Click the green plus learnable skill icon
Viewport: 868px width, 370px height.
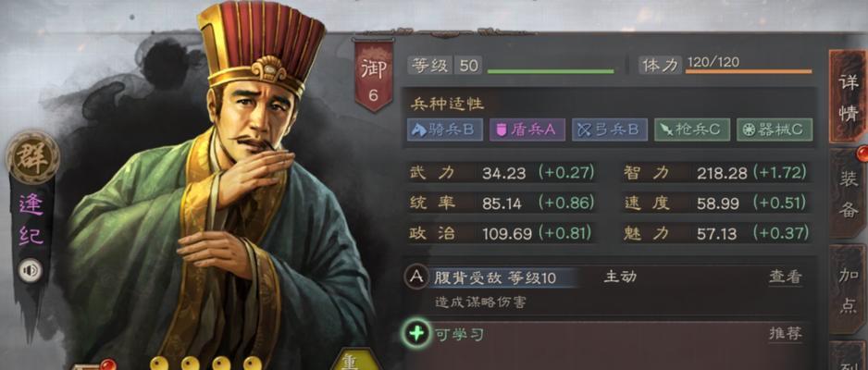point(416,334)
